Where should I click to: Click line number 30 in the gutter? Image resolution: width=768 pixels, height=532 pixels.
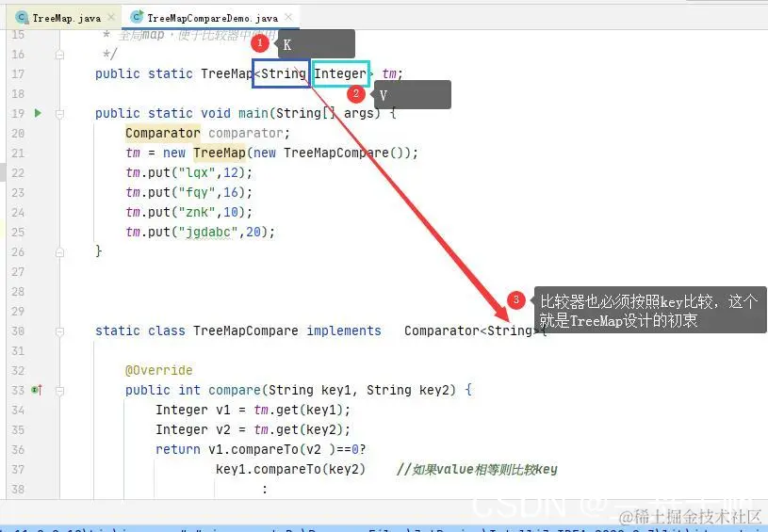tap(18, 331)
